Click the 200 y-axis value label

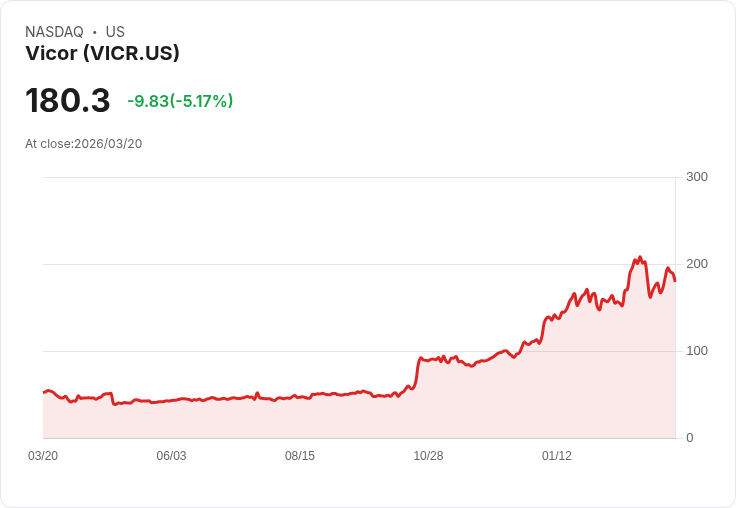click(x=697, y=264)
